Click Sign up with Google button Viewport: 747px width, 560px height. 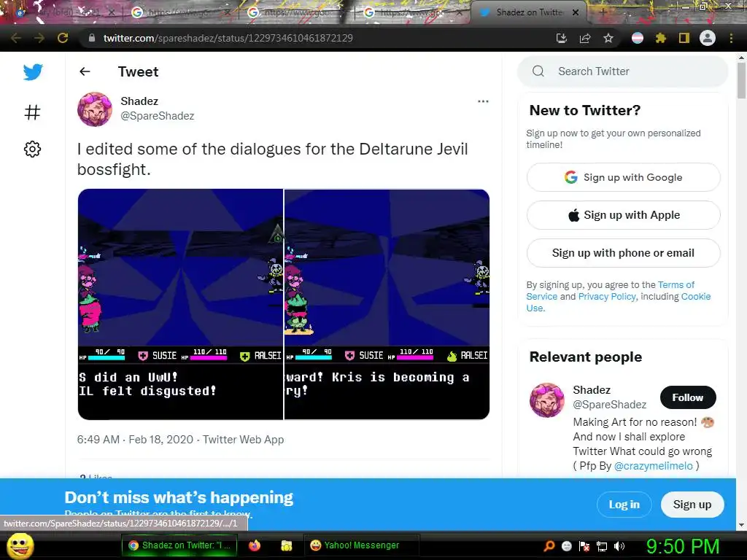[x=623, y=177]
